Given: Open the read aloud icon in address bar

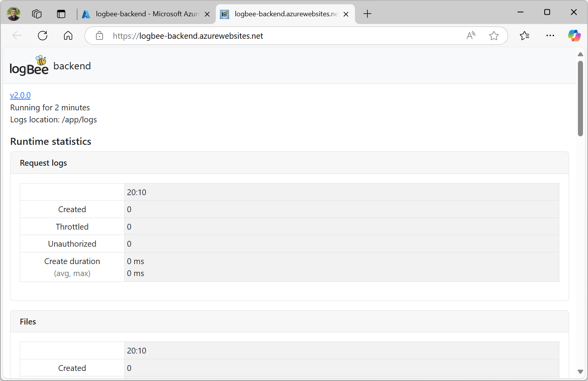Looking at the screenshot, I should 471,36.
